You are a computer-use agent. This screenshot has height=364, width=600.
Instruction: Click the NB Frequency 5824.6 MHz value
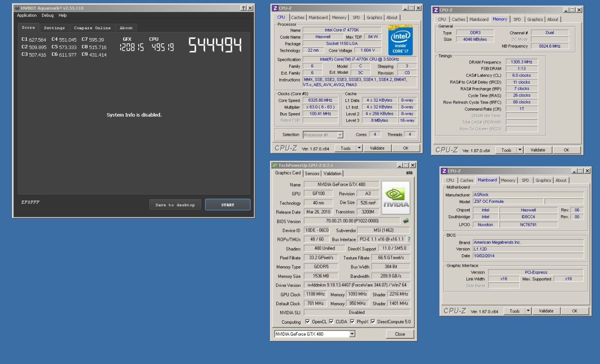click(550, 46)
